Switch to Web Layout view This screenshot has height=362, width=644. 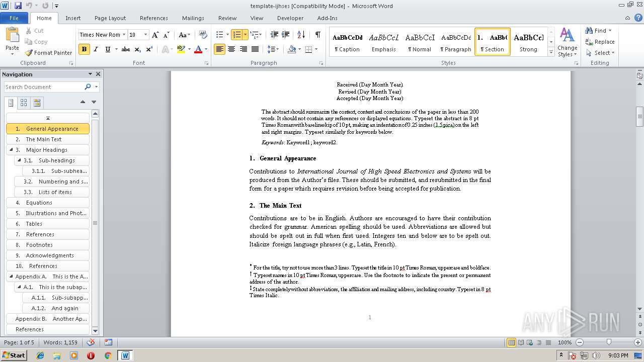click(x=529, y=342)
